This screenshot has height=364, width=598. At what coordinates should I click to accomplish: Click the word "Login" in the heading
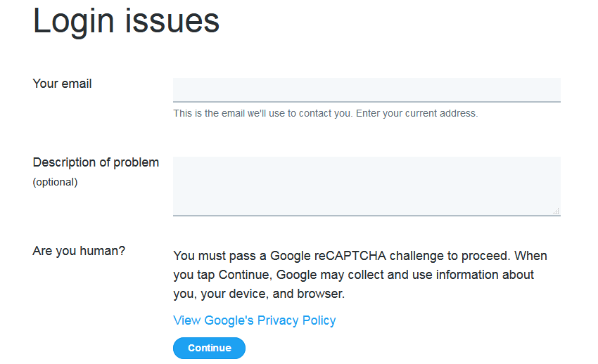pos(74,22)
